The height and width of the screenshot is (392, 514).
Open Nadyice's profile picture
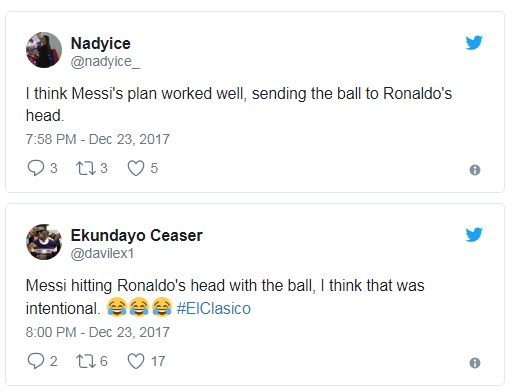click(x=44, y=50)
